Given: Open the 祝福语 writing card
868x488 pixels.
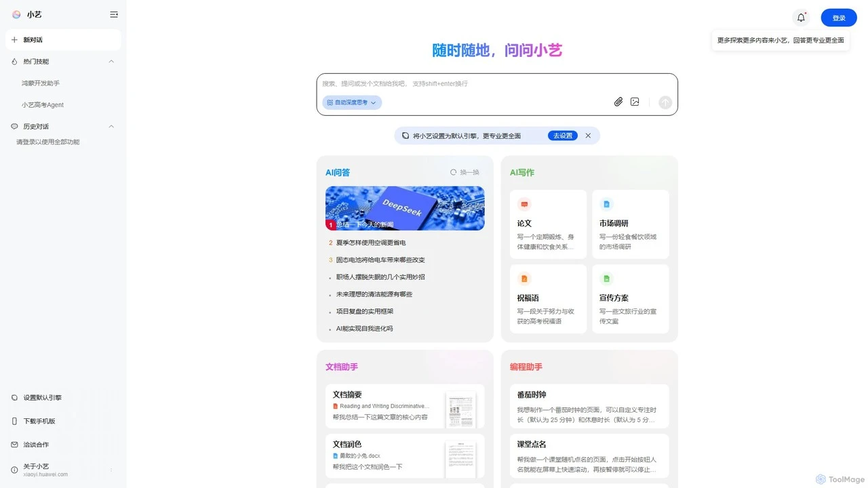Looking at the screenshot, I should [548, 299].
